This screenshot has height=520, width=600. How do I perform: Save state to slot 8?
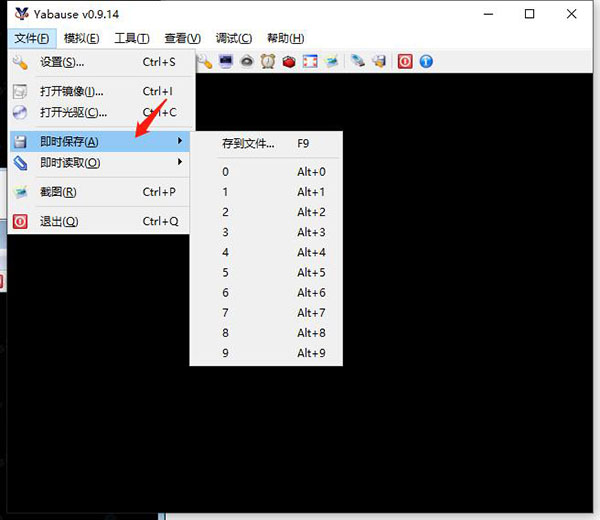point(266,333)
